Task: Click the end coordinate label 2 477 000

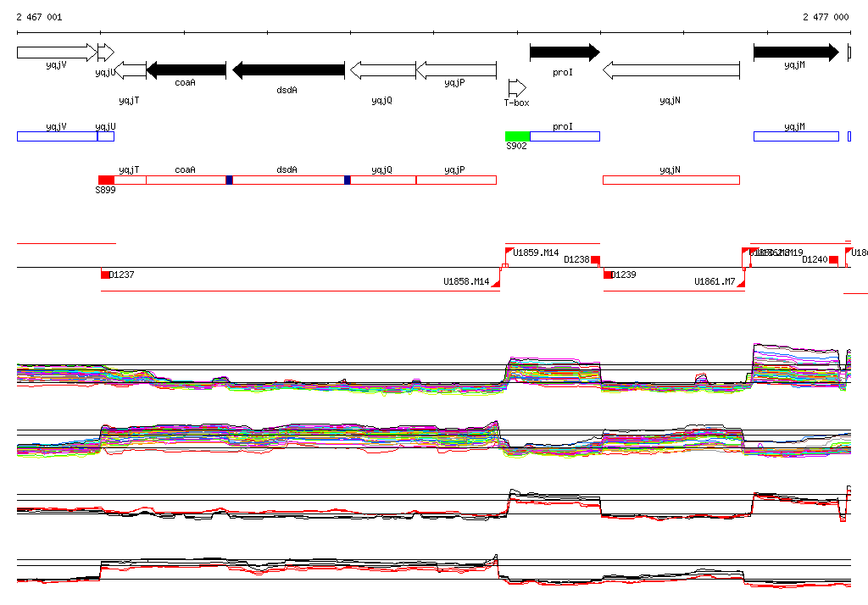Action: (x=826, y=17)
